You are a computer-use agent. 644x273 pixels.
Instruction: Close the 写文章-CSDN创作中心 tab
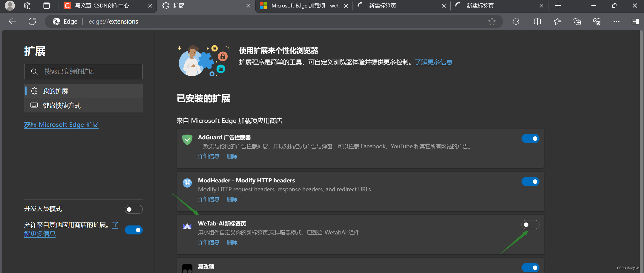(x=150, y=6)
